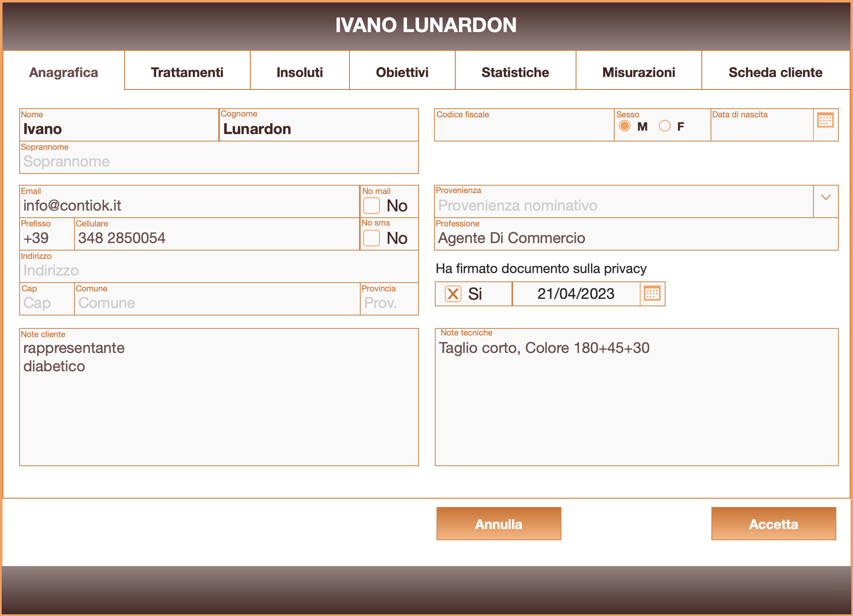The width and height of the screenshot is (853, 616).
Task: Open the Insoluti tab
Action: click(x=299, y=72)
